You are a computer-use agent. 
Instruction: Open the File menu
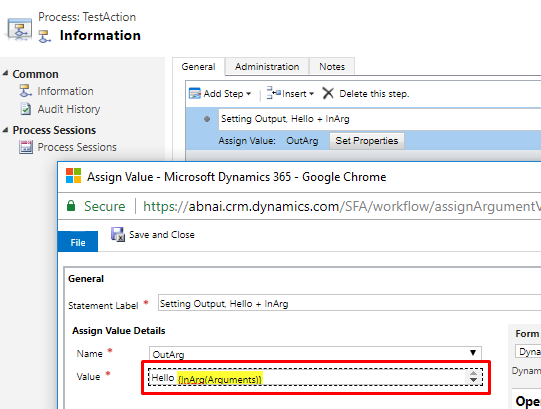[x=78, y=242]
